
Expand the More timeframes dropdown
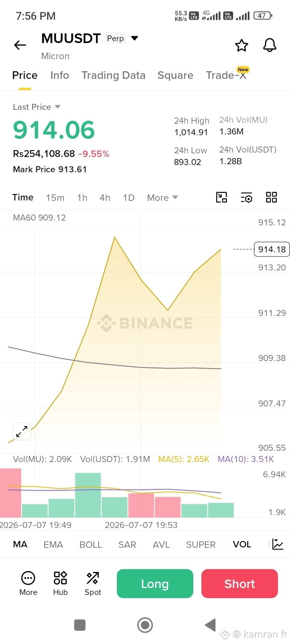[162, 198]
